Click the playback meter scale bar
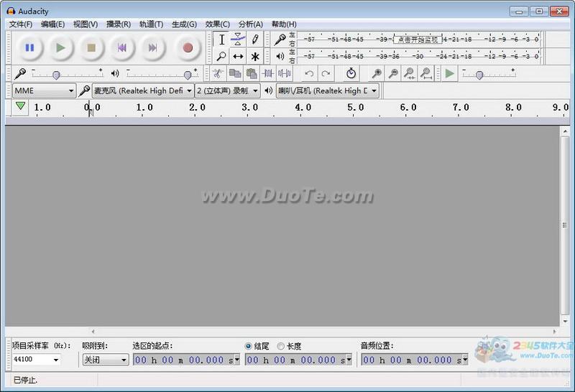Viewport: 575px width, 392px height. click(x=418, y=56)
